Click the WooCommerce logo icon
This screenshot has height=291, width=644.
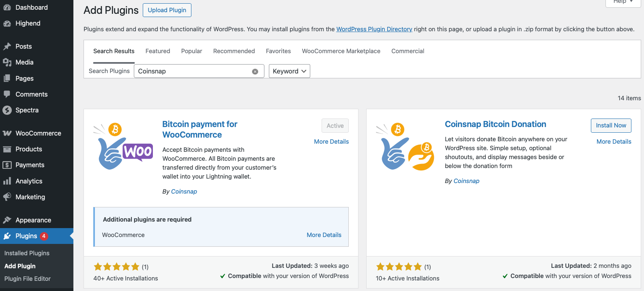(7, 133)
